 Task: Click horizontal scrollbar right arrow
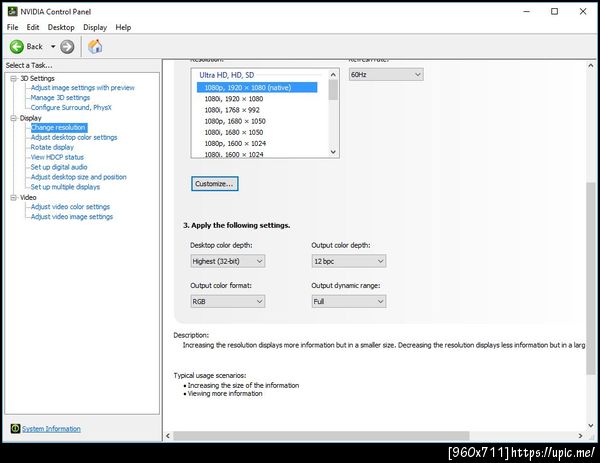click(x=580, y=436)
